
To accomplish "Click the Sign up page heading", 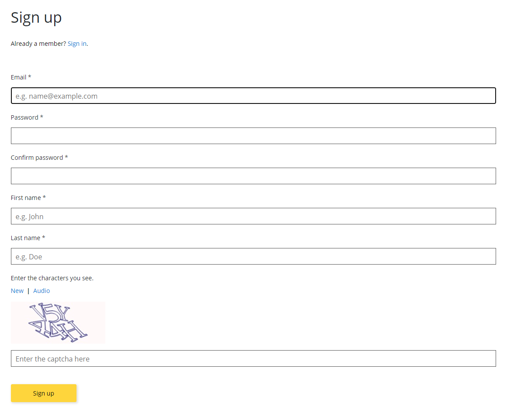I will pyautogui.click(x=36, y=17).
